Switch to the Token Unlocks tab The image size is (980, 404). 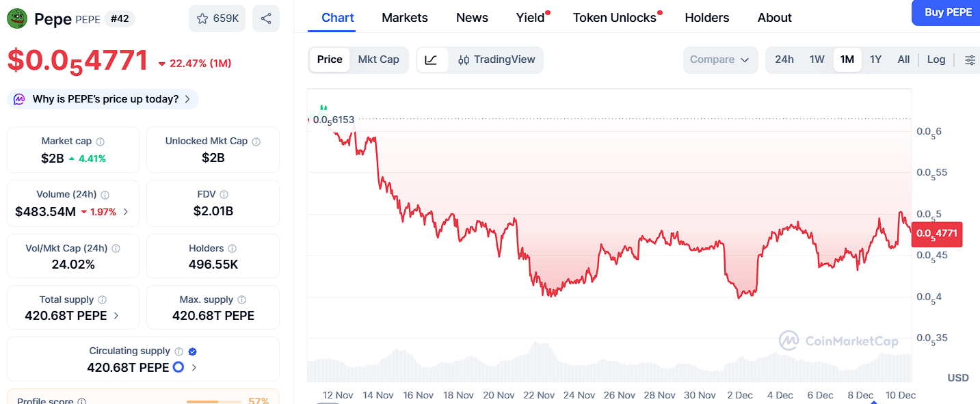click(x=614, y=18)
